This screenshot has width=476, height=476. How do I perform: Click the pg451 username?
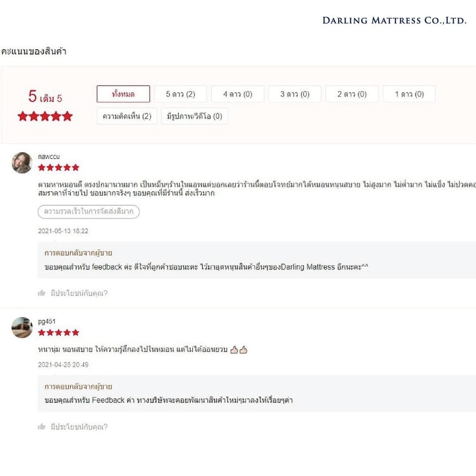tap(47, 321)
